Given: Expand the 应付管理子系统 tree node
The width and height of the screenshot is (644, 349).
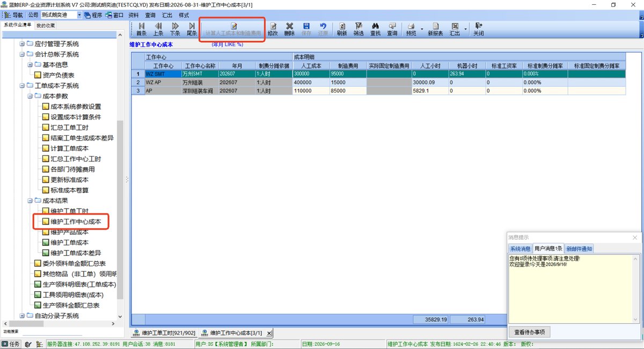Looking at the screenshot, I should (x=22, y=44).
